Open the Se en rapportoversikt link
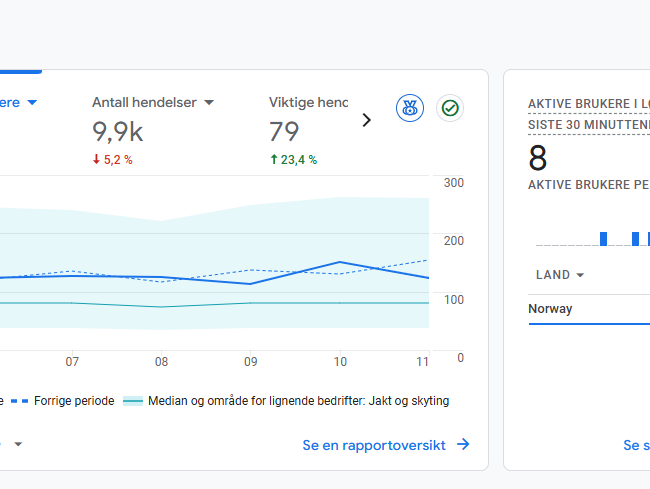Screen dimensions: 650x489 [x=374, y=445]
